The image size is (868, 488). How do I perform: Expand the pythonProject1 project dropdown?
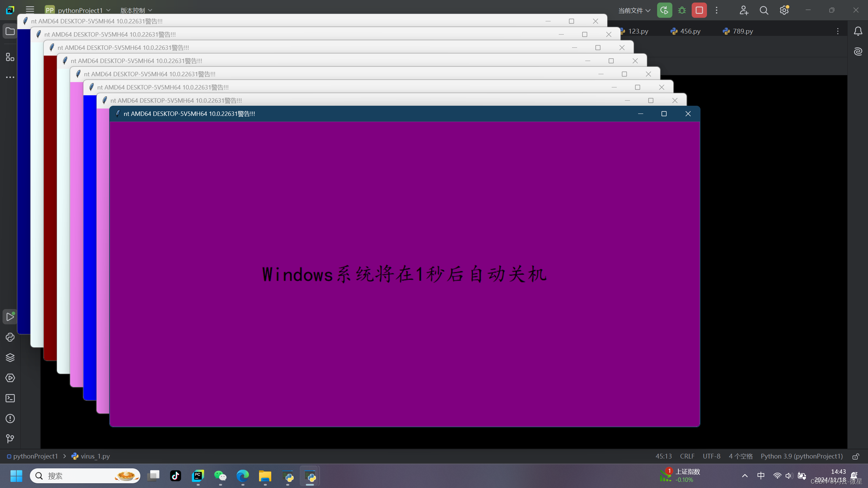click(x=78, y=10)
